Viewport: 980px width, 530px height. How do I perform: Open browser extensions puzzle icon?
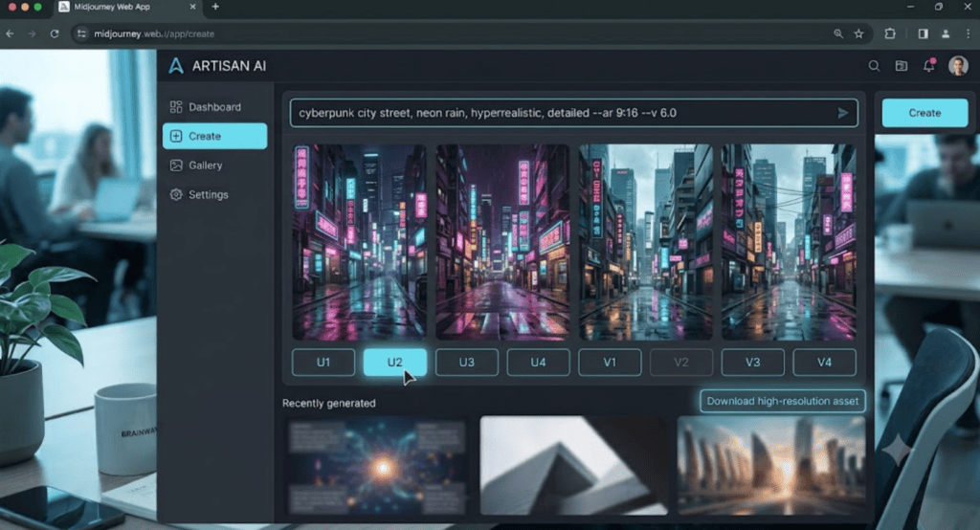(890, 33)
